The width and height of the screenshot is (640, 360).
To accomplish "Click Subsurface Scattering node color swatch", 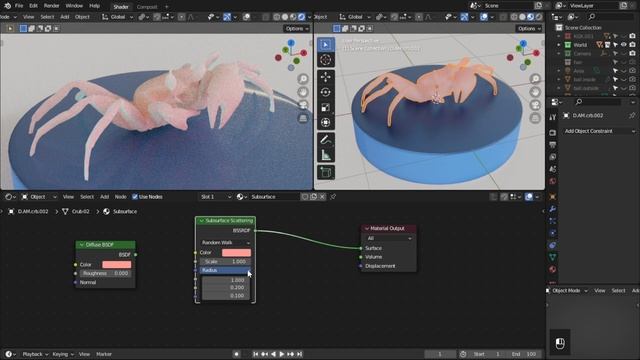I will click(x=236, y=252).
